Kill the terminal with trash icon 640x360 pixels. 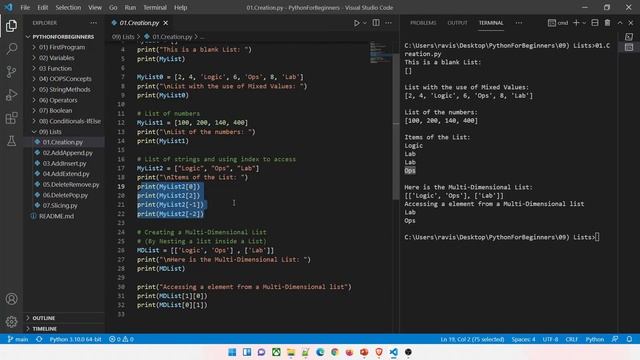607,23
